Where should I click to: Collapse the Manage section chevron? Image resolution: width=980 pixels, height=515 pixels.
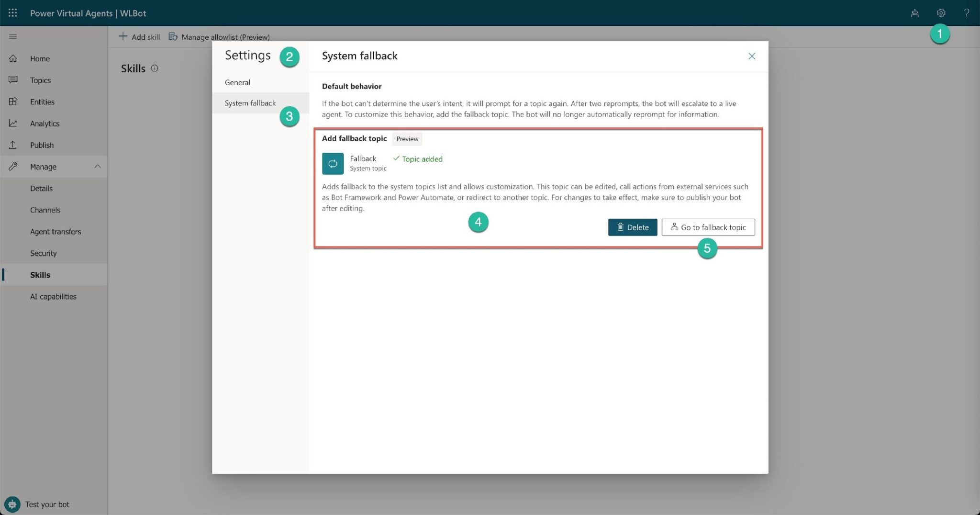pyautogui.click(x=98, y=166)
